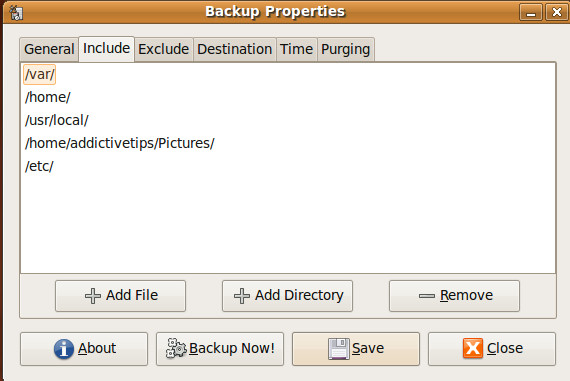
Task: Select /home/addictivetips/Pictures/ path
Action: pyautogui.click(x=120, y=143)
